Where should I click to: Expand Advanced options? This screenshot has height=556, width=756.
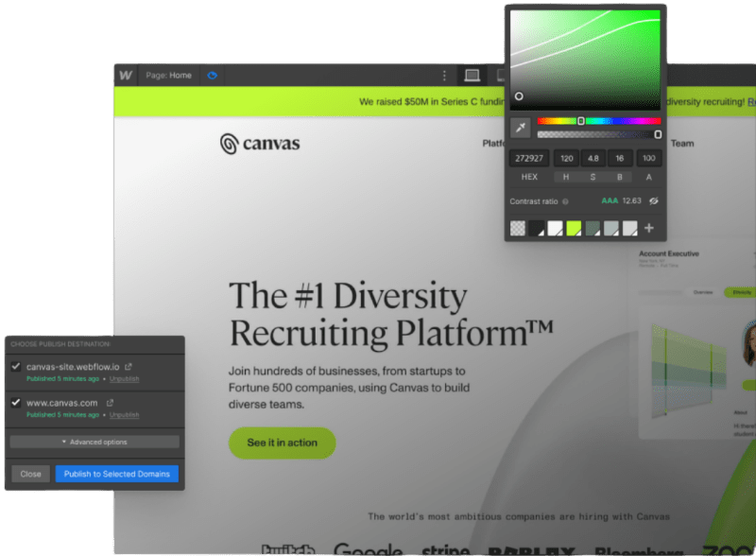pyautogui.click(x=94, y=443)
